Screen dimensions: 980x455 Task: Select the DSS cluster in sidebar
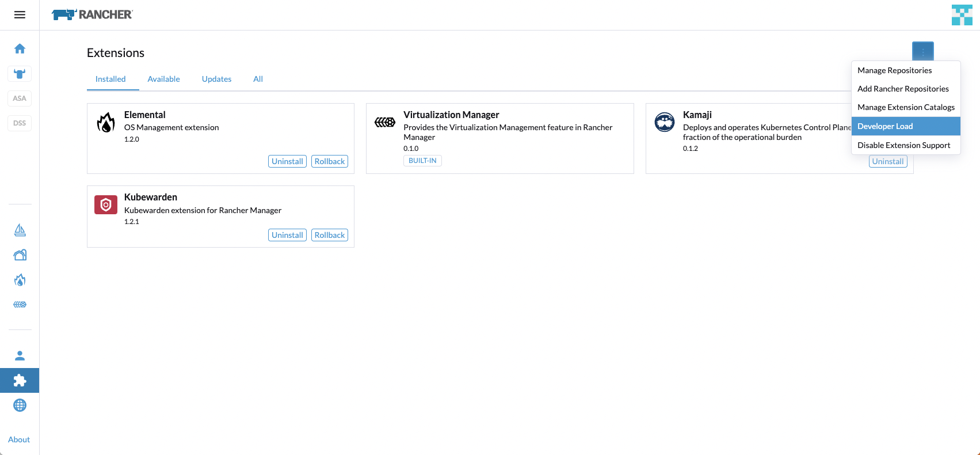coord(20,123)
